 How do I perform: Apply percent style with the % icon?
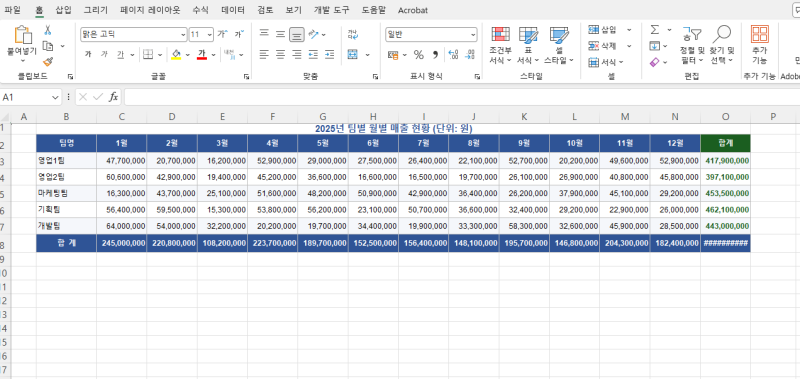419,54
